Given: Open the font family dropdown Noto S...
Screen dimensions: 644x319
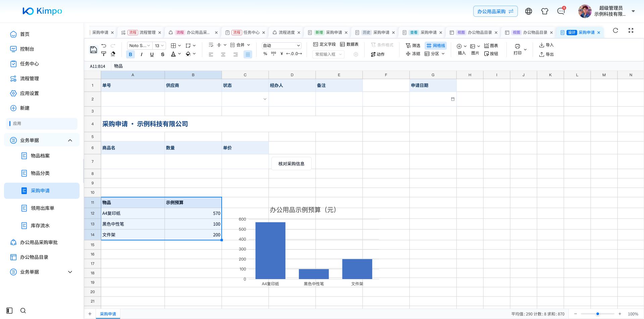Looking at the screenshot, I should 140,45.
